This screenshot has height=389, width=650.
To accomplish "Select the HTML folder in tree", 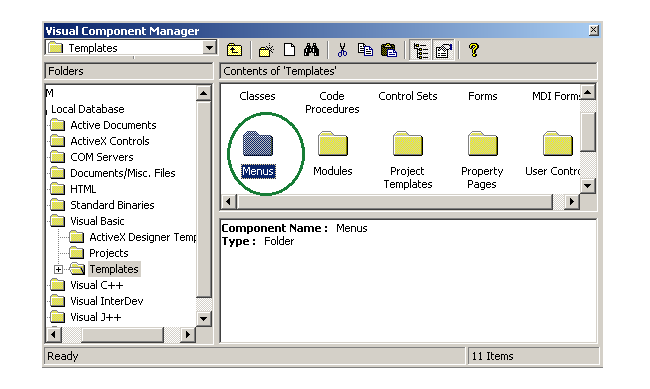I will coord(83,189).
